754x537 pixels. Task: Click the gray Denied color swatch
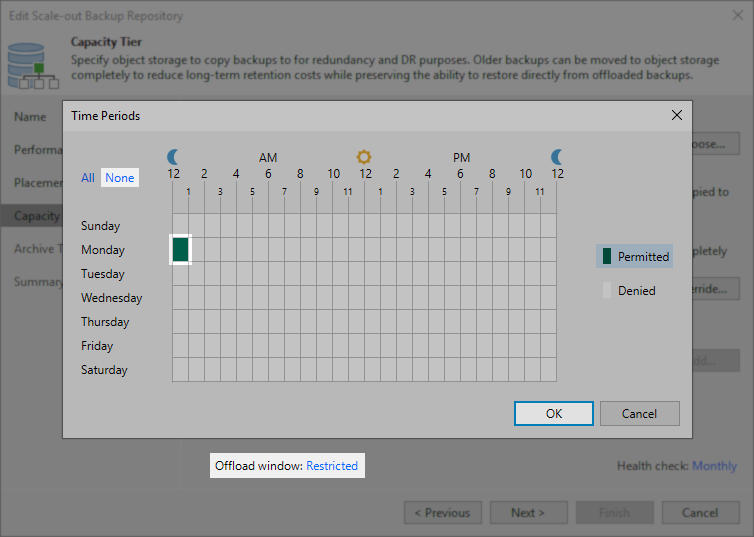[607, 290]
